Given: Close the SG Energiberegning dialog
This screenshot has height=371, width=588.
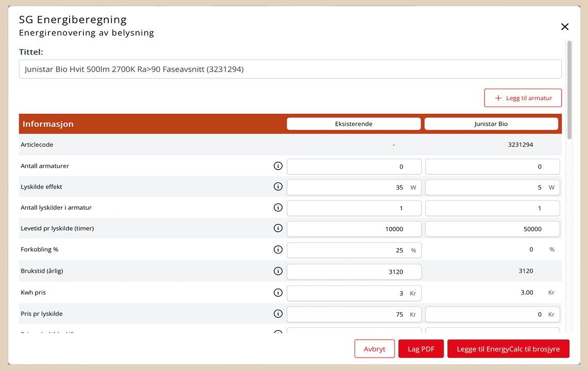Looking at the screenshot, I should pyautogui.click(x=565, y=27).
